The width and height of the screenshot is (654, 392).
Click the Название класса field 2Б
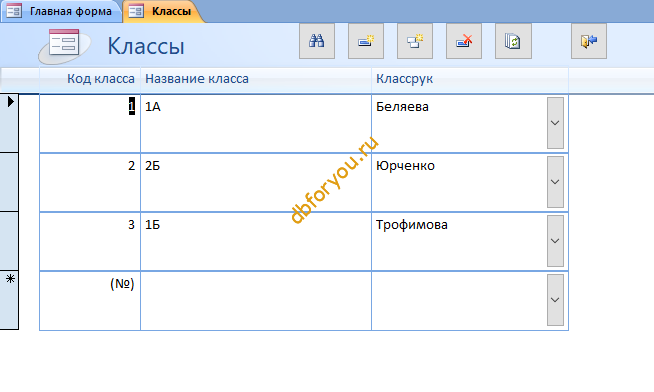(256, 182)
